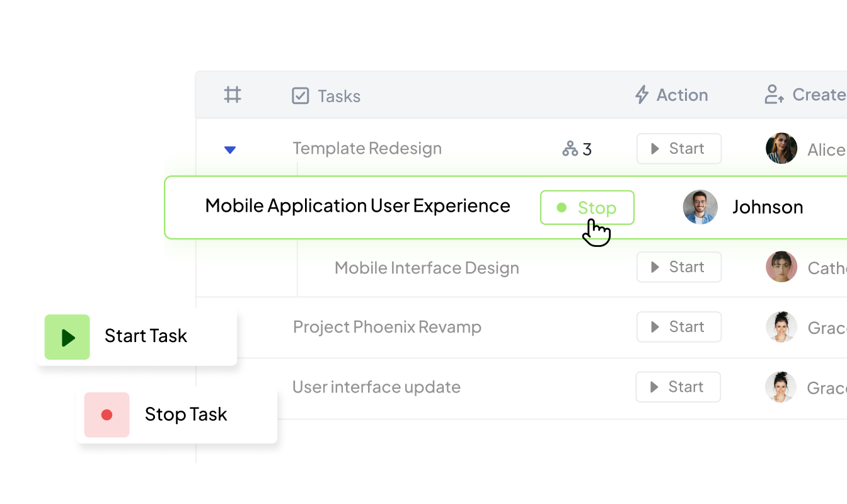Click Catherine's avatar on Mobile Interface Design row
The image size is (847, 504).
[781, 267]
